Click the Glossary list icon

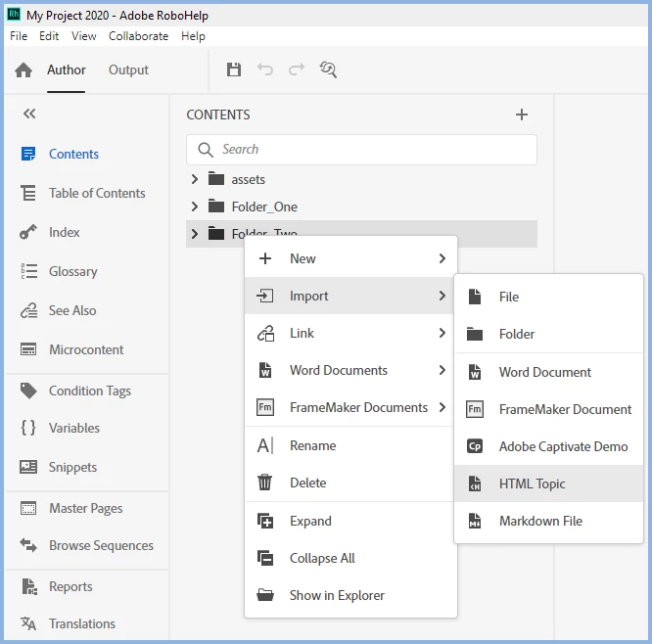[28, 271]
